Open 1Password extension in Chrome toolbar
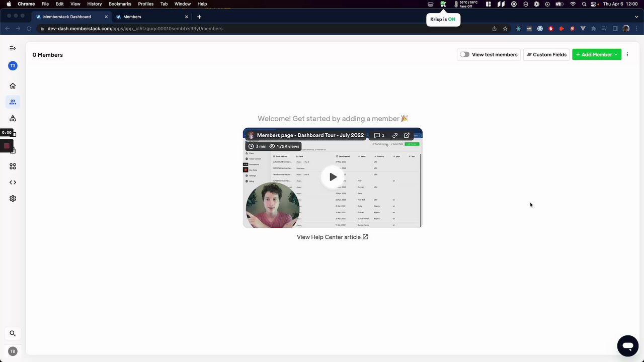This screenshot has width=644, height=362. pyautogui.click(x=540, y=29)
